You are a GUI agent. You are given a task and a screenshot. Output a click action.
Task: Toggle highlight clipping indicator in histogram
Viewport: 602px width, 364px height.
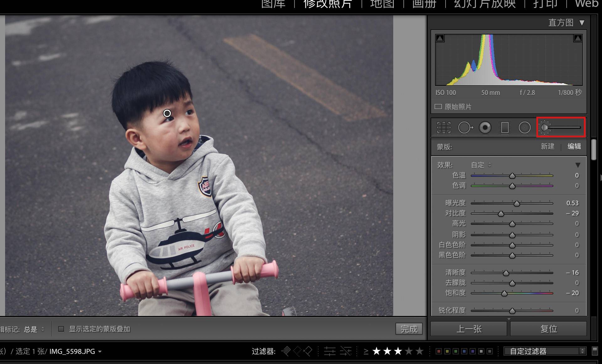(x=578, y=39)
